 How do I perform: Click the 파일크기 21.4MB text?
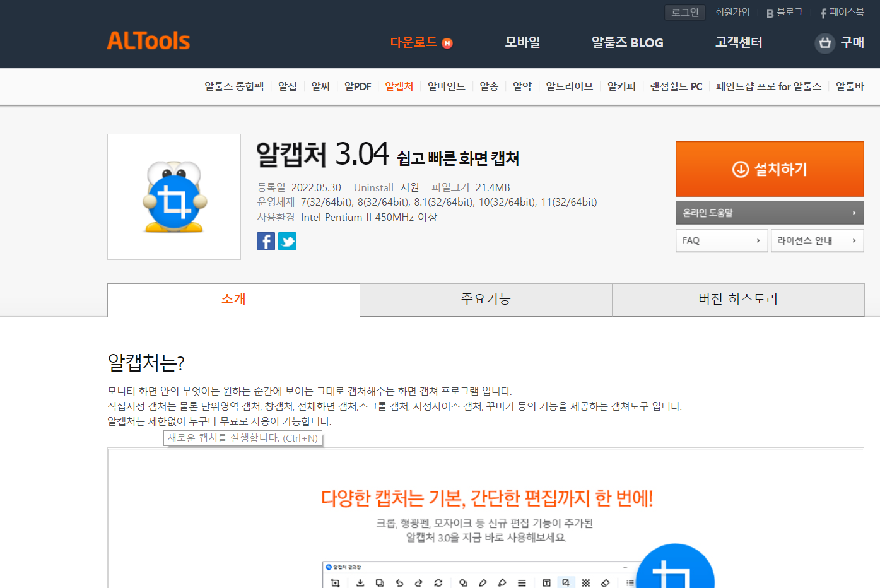tap(471, 187)
